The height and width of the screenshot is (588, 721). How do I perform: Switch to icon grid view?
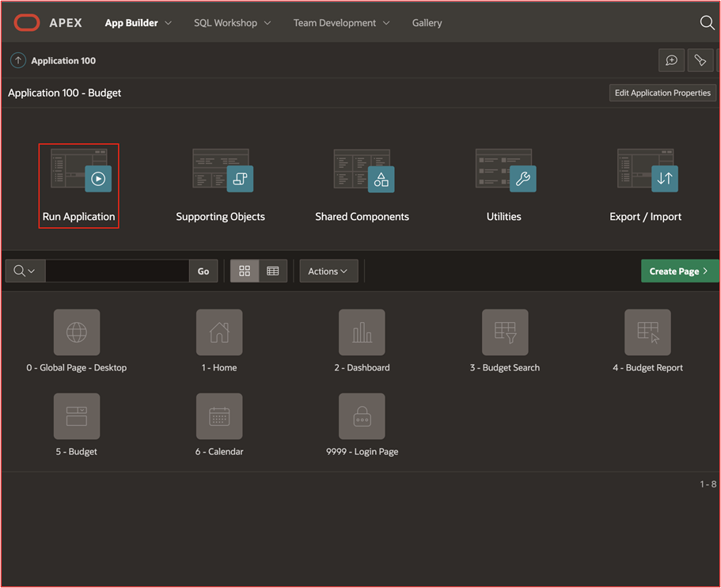[x=245, y=271]
